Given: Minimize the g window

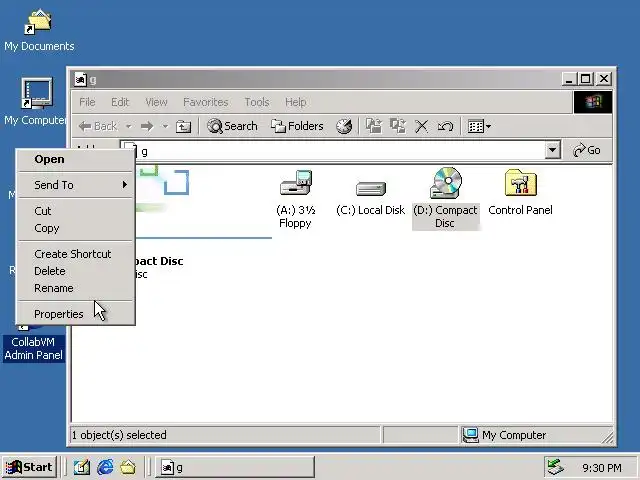Looking at the screenshot, I should 569,79.
